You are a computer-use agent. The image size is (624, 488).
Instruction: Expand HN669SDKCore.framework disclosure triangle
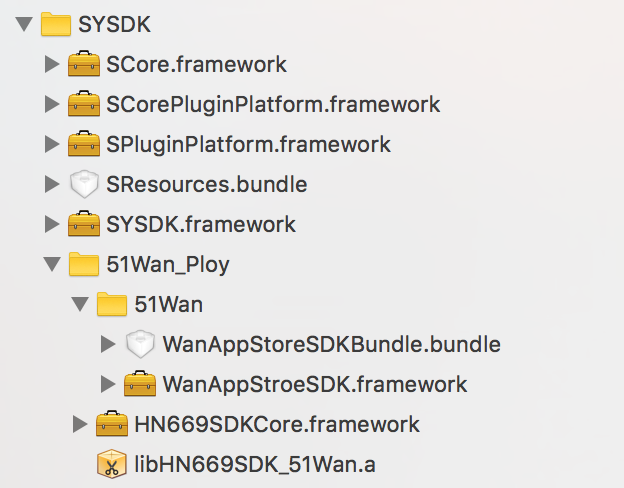(80, 424)
